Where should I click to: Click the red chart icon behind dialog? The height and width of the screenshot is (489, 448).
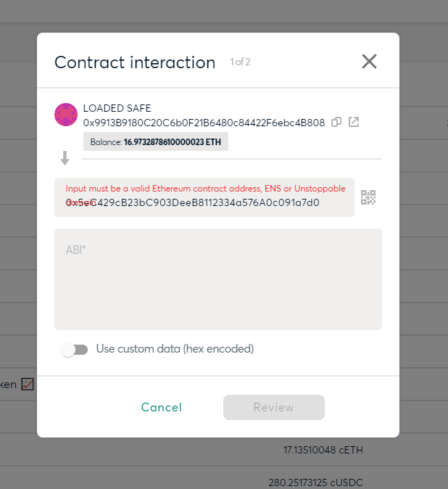click(x=28, y=385)
